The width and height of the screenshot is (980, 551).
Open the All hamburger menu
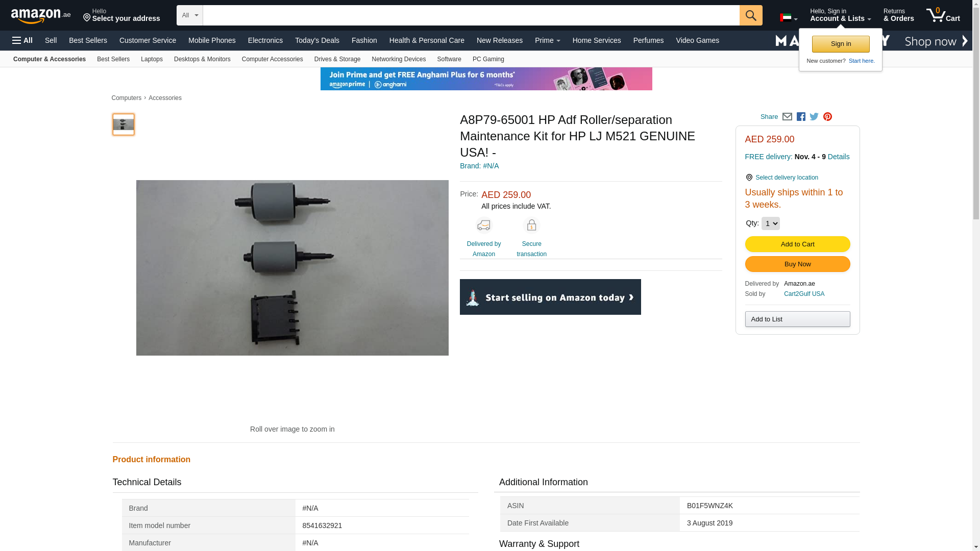click(x=22, y=40)
